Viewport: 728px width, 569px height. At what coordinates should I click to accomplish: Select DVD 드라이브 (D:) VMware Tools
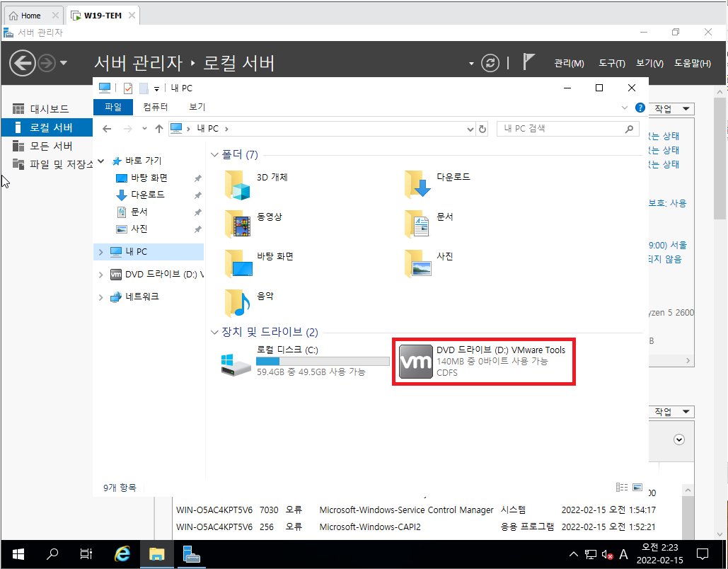pos(484,362)
